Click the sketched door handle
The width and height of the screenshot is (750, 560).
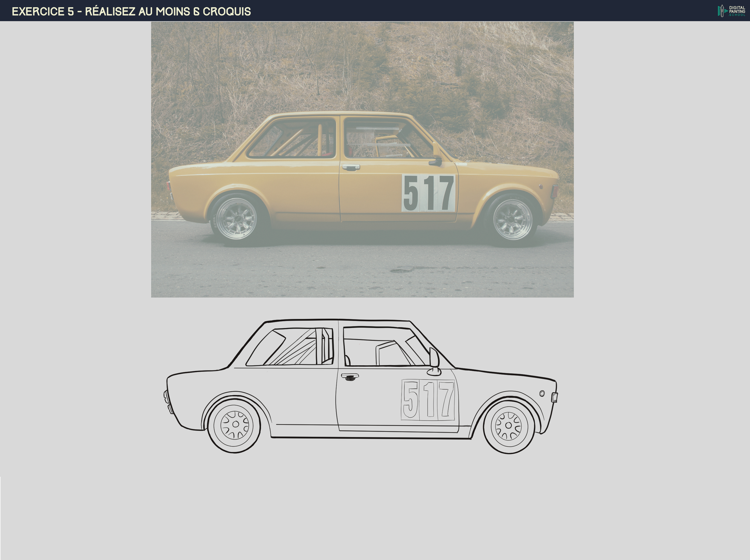(x=350, y=377)
